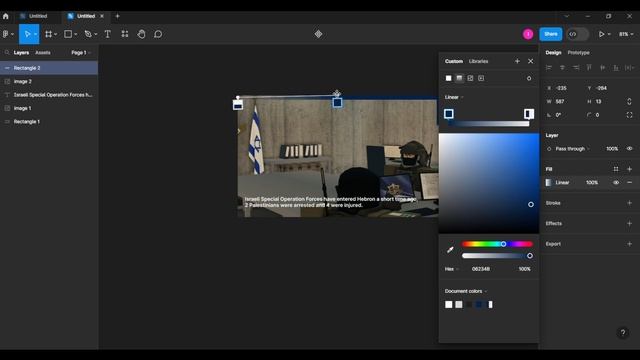Present the prototype with play icon
This screenshot has width=640, height=360.
601,34
